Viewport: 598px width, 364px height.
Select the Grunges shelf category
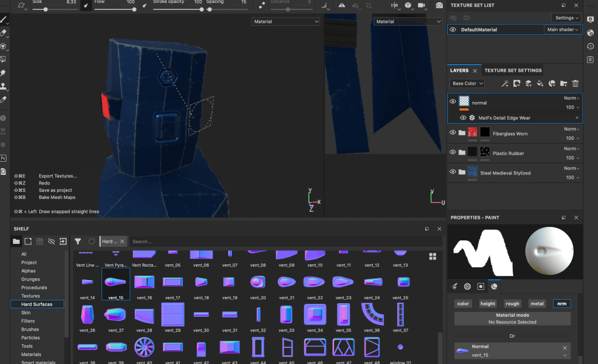coord(30,279)
